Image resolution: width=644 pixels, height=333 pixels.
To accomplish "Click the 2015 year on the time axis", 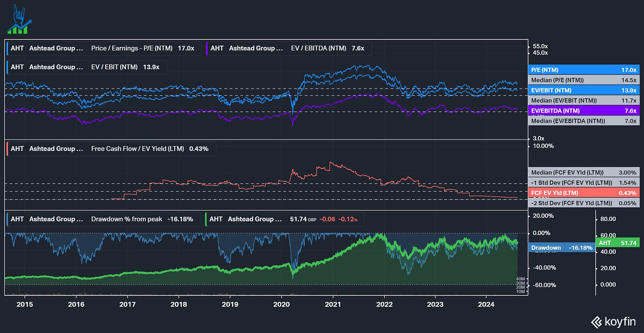I will 26,304.
